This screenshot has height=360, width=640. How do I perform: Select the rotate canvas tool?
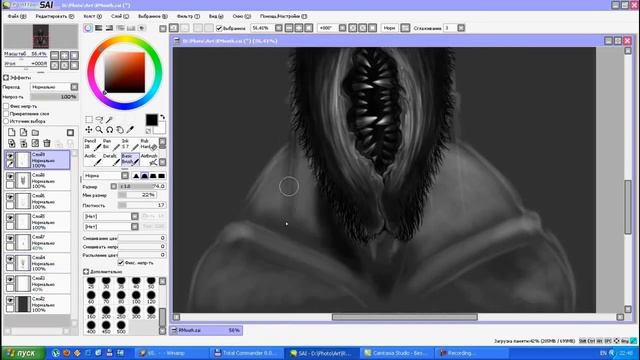tap(109, 129)
